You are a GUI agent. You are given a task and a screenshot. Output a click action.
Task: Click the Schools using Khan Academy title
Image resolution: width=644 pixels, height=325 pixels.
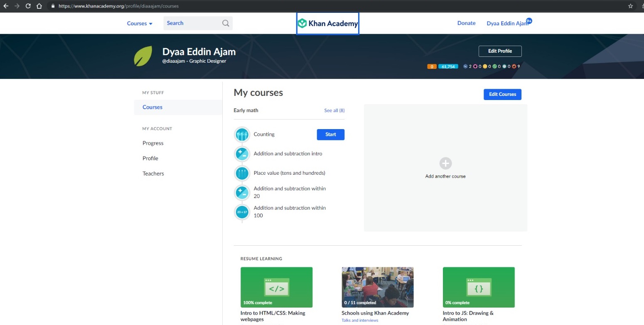tap(375, 313)
